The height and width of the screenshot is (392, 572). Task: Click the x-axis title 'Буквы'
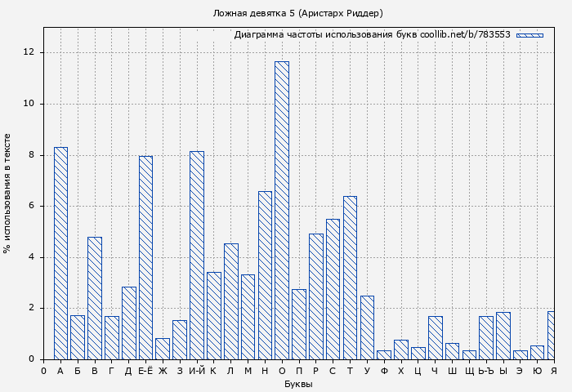click(x=298, y=384)
